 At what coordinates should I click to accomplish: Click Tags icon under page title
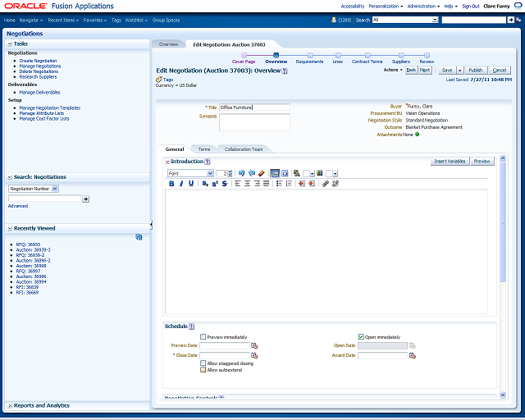tap(159, 80)
